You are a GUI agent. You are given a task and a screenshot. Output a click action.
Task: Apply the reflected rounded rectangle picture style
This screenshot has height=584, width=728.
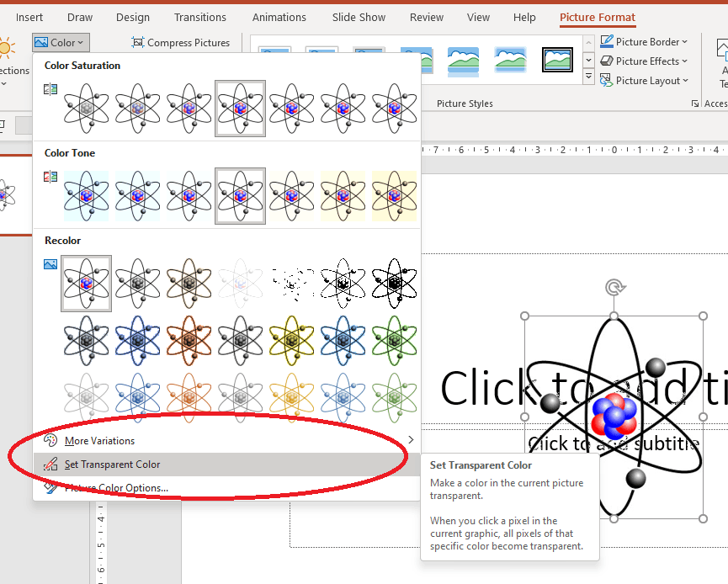[463, 61]
